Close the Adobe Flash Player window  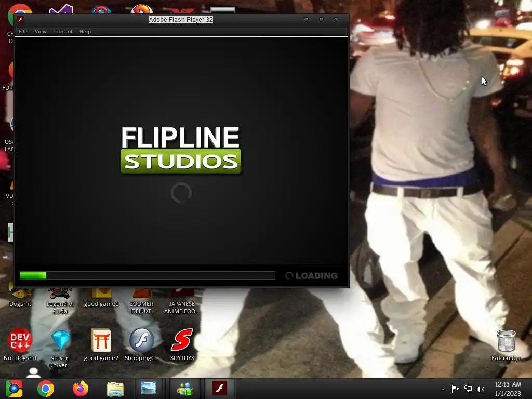pyautogui.click(x=336, y=20)
